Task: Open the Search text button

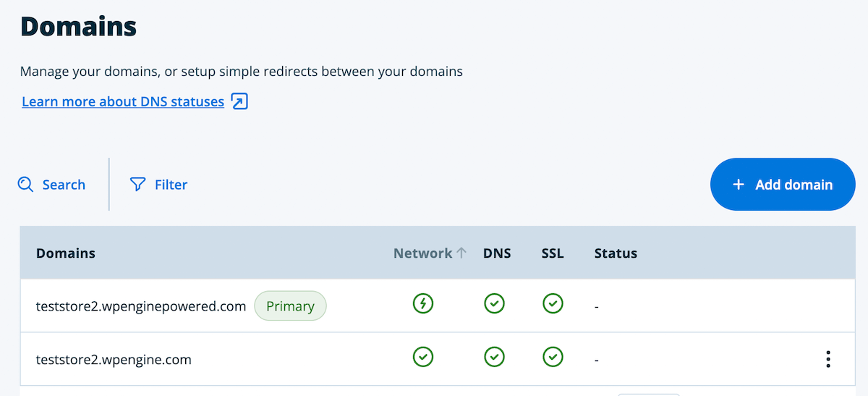Action: tap(64, 185)
